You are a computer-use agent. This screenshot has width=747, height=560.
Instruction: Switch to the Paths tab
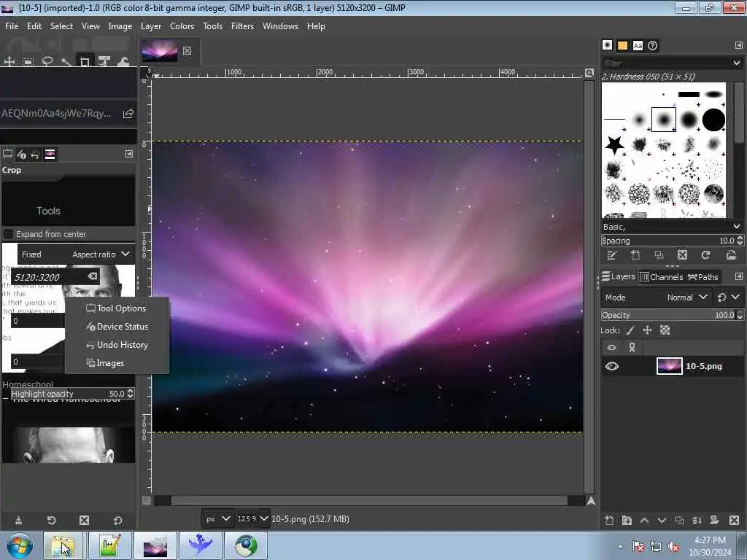click(x=703, y=276)
